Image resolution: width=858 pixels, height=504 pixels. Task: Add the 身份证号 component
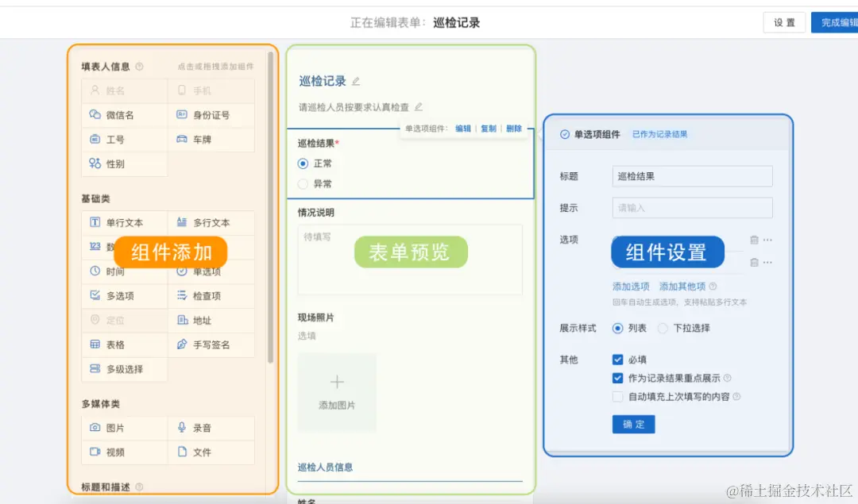pos(211,115)
